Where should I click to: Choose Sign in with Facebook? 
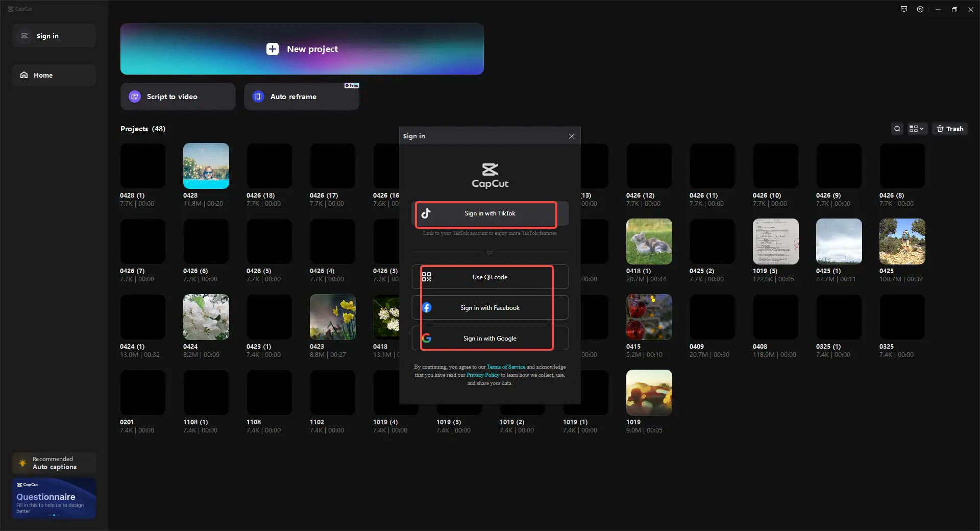(x=490, y=308)
